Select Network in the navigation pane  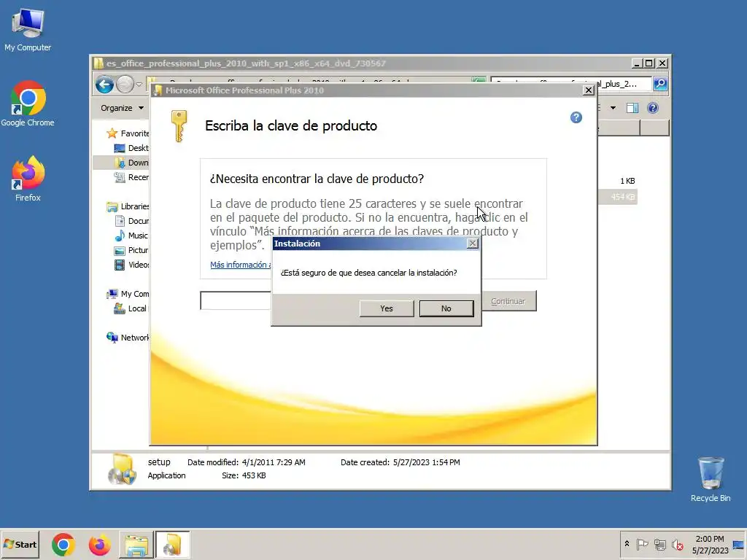(x=128, y=338)
